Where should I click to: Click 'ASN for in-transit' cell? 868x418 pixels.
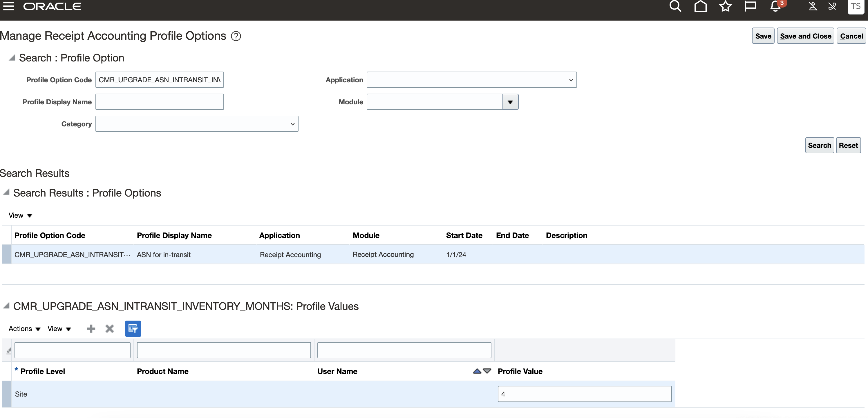click(164, 255)
